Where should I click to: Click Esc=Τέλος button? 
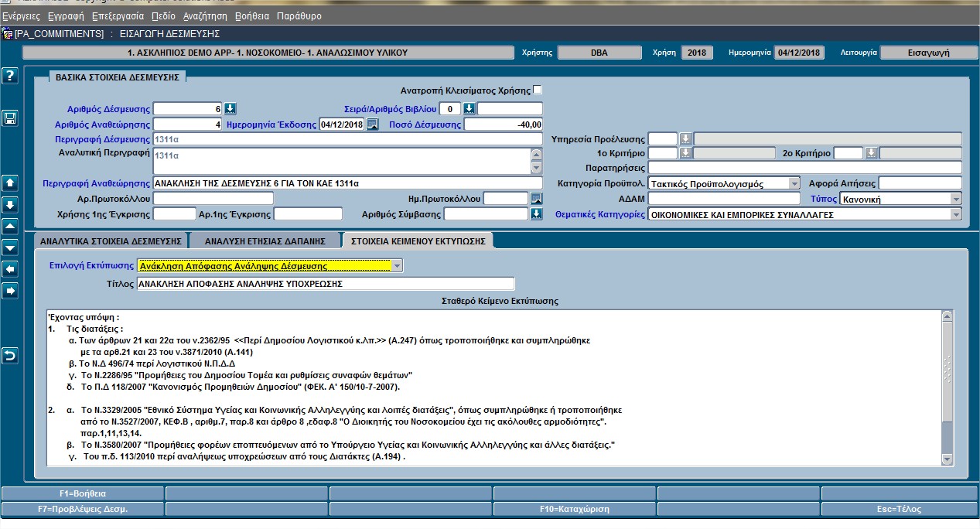pos(900,509)
